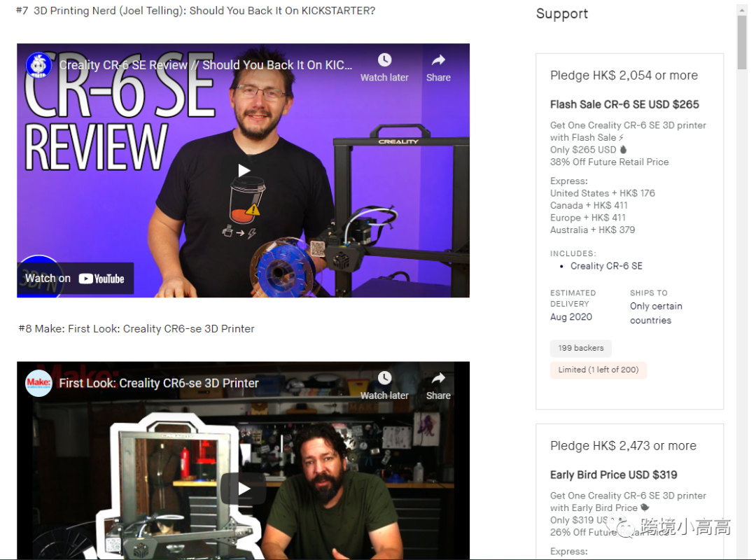The height and width of the screenshot is (560, 756).
Task: Play the First Look Make video
Action: coord(244,489)
